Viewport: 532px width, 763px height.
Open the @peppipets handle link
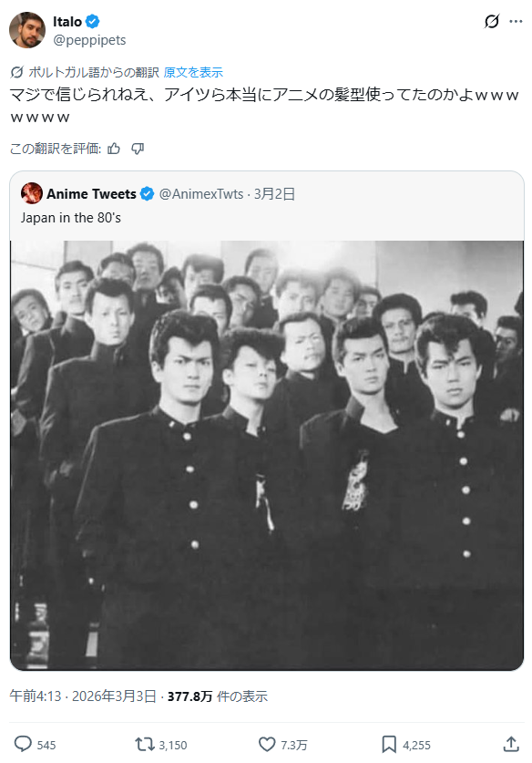tap(89, 40)
